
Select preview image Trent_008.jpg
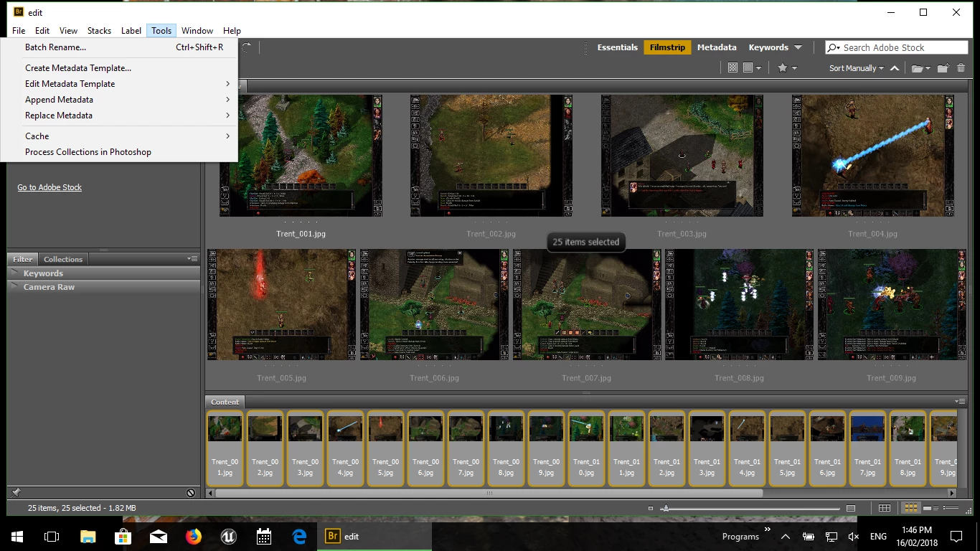[740, 305]
